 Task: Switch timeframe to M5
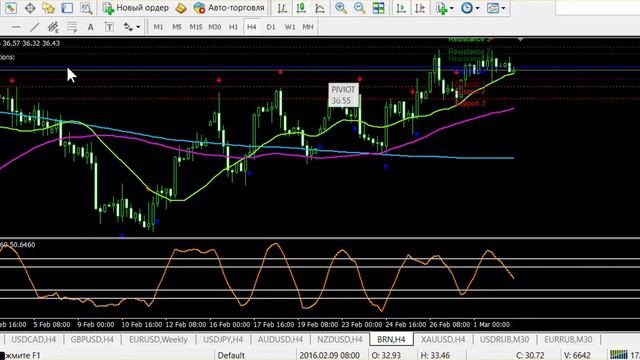click(177, 27)
